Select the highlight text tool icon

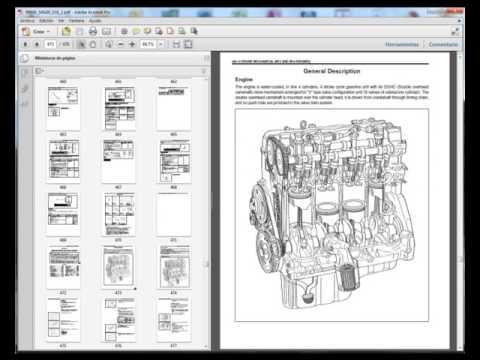point(147,31)
